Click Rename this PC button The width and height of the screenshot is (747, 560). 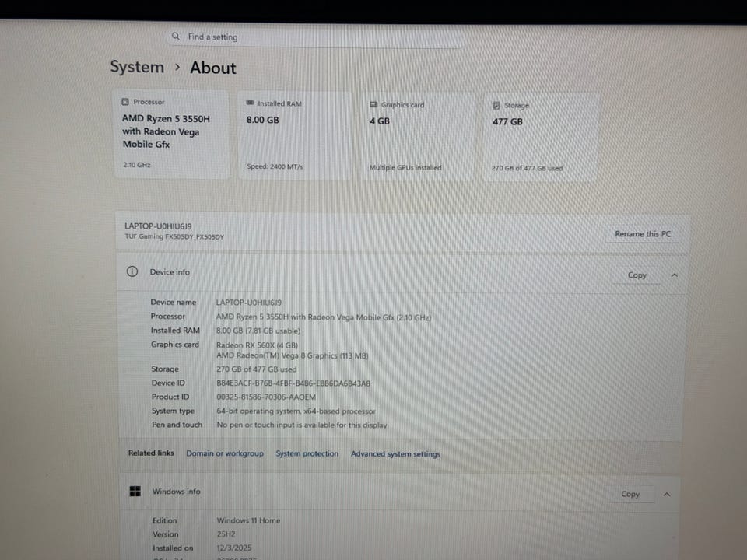[643, 234]
